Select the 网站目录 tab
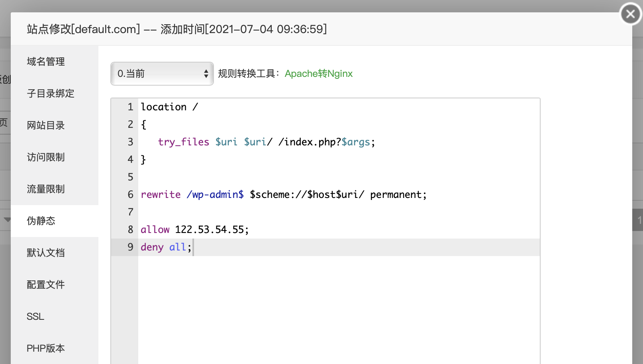Image resolution: width=643 pixels, height=364 pixels. pyautogui.click(x=55, y=125)
